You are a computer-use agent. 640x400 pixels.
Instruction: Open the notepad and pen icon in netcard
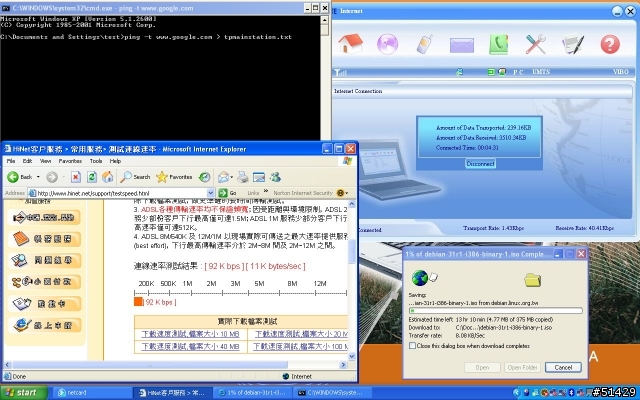pyautogui.click(x=573, y=44)
